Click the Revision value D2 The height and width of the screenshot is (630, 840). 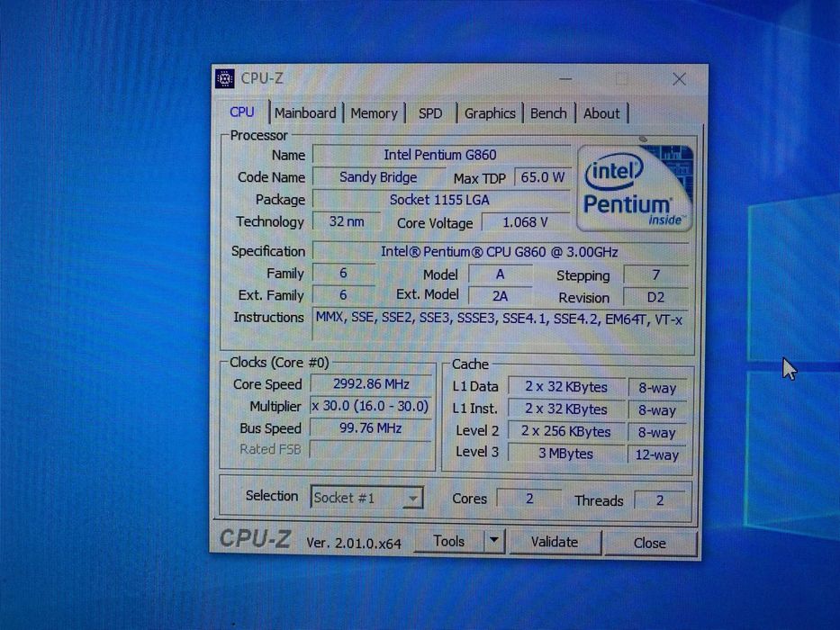(x=655, y=297)
